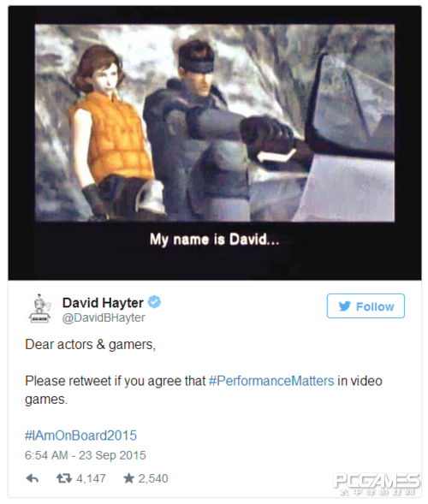
Task: Click David Hayter's profile avatar
Action: 39,309
